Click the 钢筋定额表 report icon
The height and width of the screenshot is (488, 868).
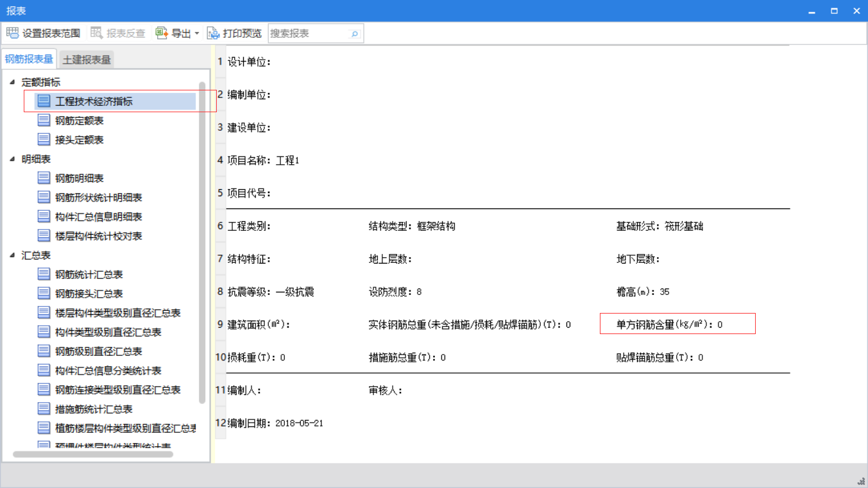(44, 121)
